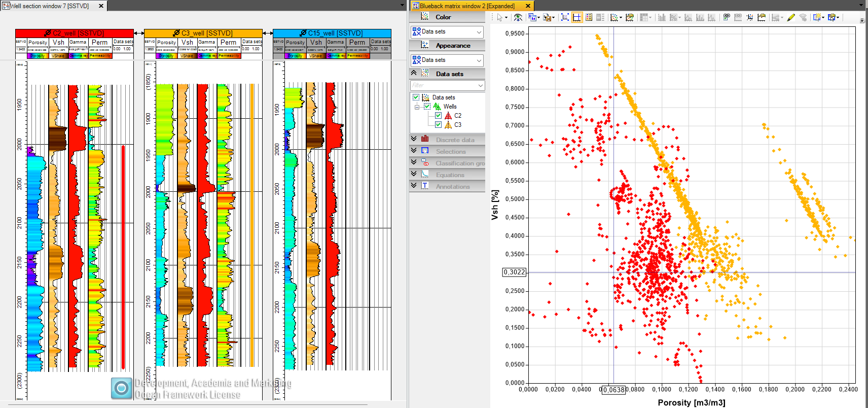Click the eye view toolbar icon
Screen dimensions: 868x408
[518, 17]
